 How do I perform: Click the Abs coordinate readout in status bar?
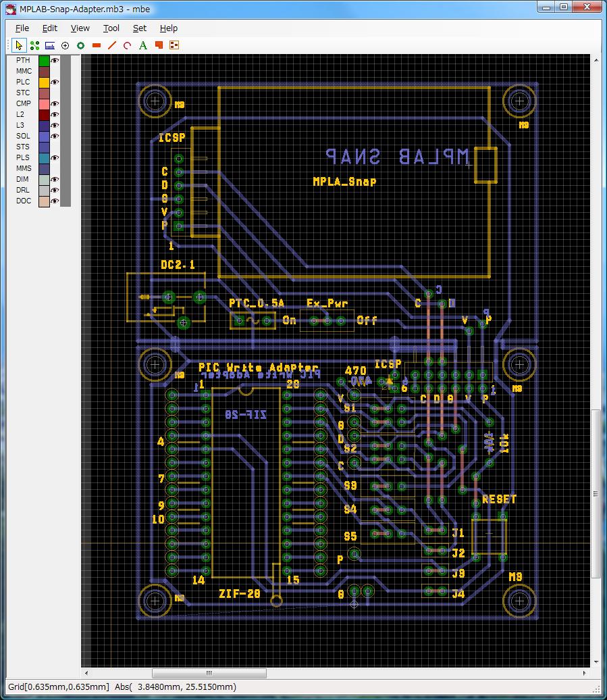[x=176, y=687]
